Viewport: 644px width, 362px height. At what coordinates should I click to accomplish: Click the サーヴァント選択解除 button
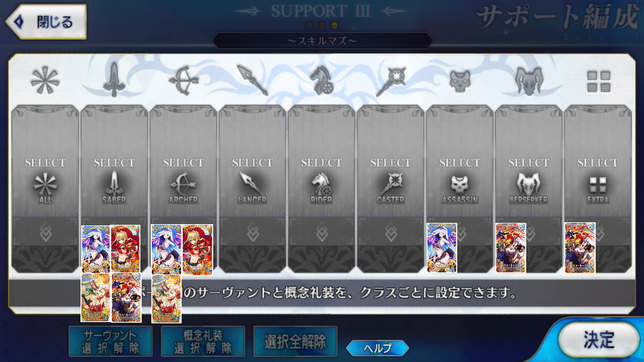111,341
